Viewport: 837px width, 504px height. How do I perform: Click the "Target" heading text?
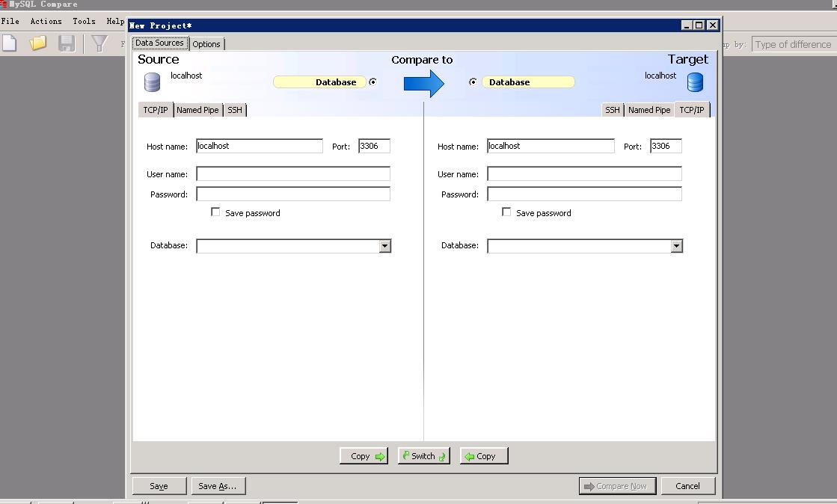pyautogui.click(x=688, y=59)
